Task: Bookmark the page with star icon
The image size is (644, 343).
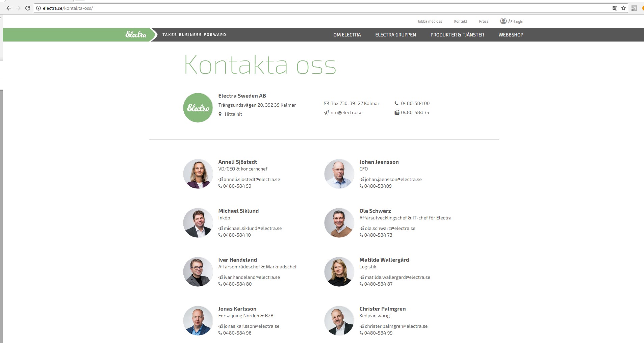Action: [623, 8]
